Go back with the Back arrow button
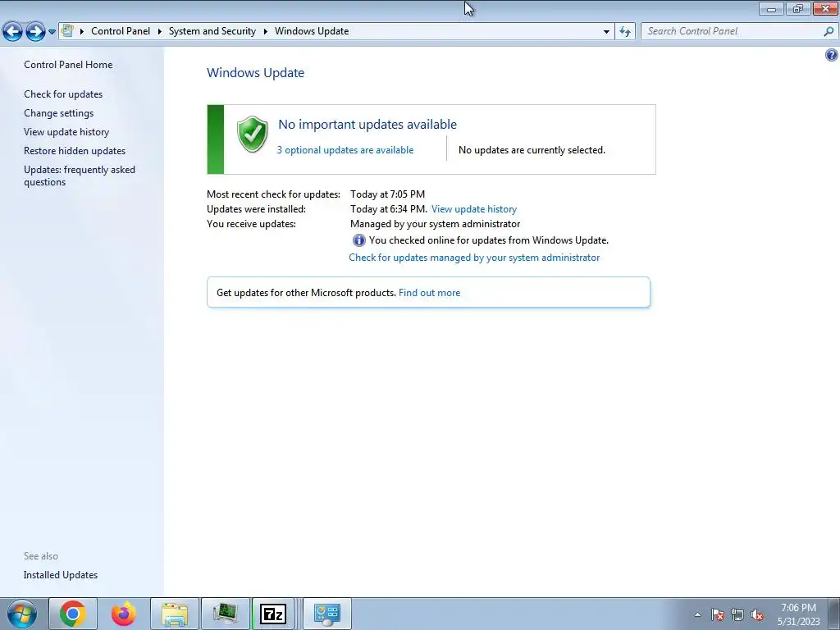Viewport: 840px width, 630px height. [x=13, y=31]
